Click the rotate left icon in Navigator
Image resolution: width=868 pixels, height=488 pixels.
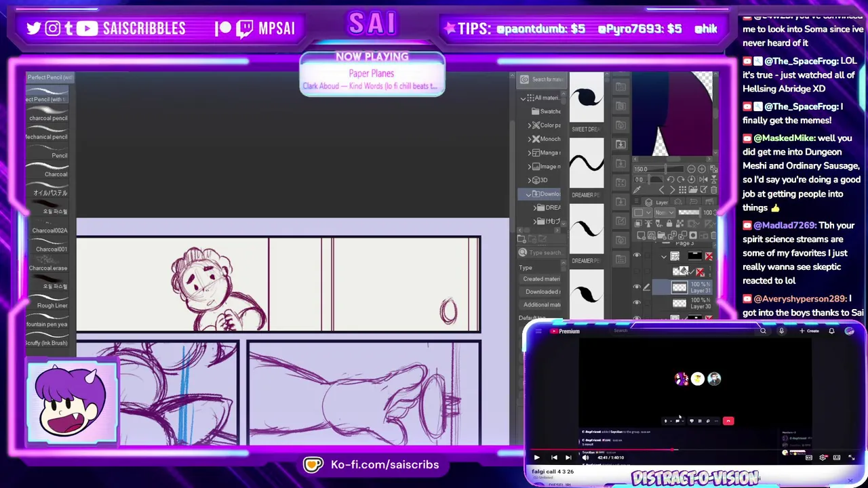[x=671, y=180]
